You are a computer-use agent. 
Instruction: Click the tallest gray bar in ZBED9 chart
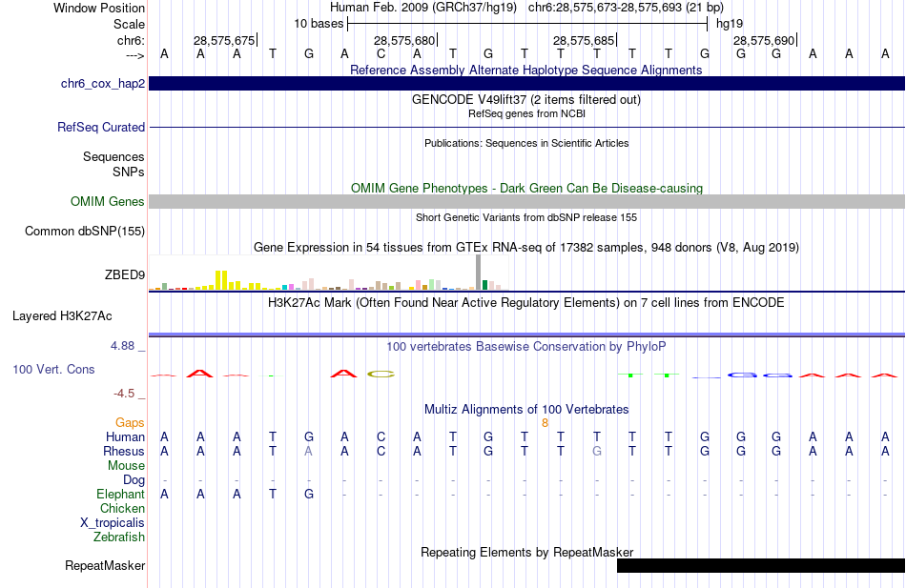pyautogui.click(x=479, y=272)
